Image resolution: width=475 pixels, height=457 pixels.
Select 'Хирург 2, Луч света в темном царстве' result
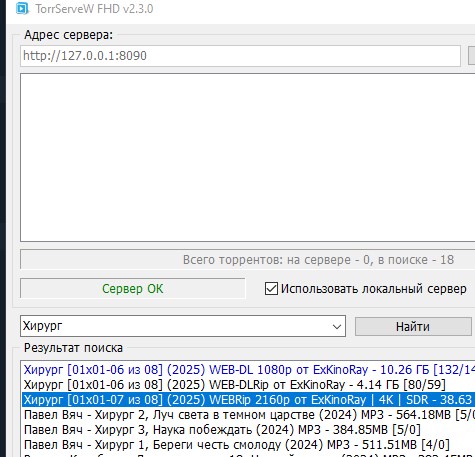click(x=249, y=415)
